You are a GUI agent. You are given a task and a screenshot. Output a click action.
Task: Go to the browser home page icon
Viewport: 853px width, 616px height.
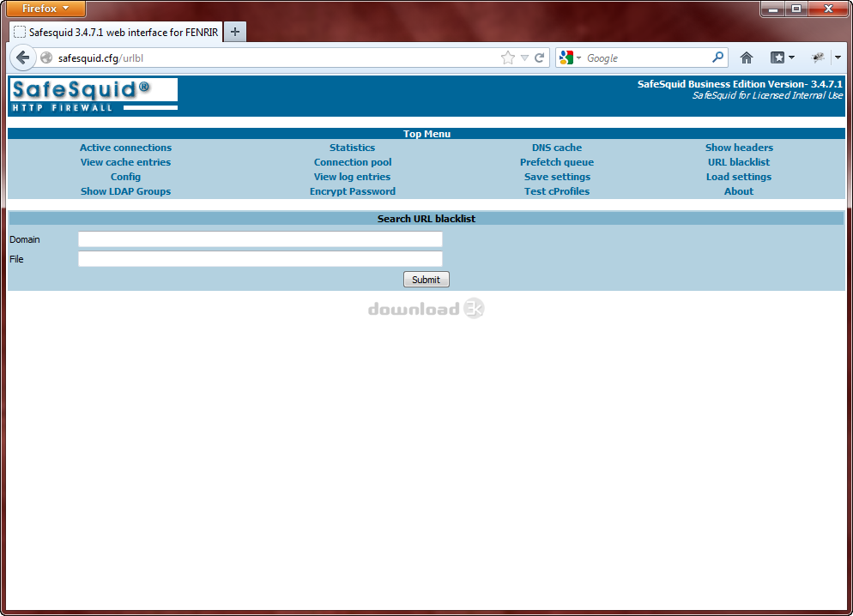coord(747,57)
